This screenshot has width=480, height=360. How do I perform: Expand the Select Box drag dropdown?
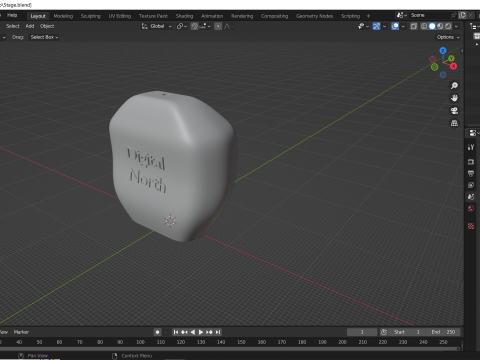coord(44,37)
